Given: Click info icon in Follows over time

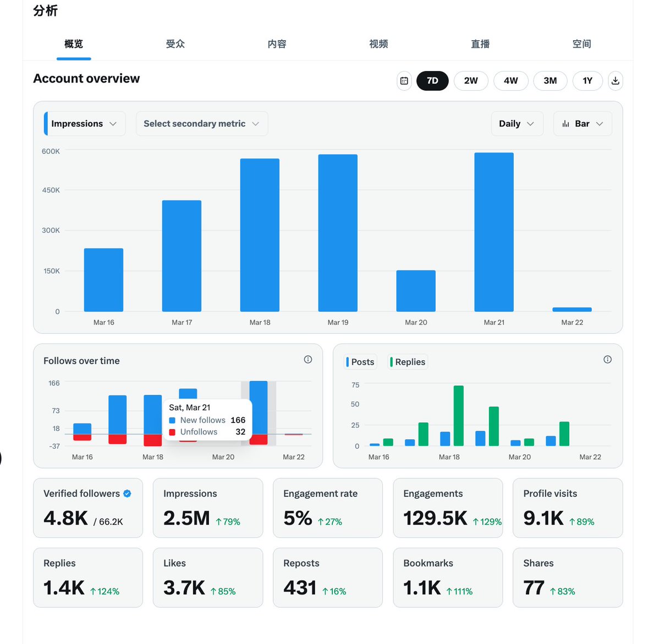Looking at the screenshot, I should point(308,360).
